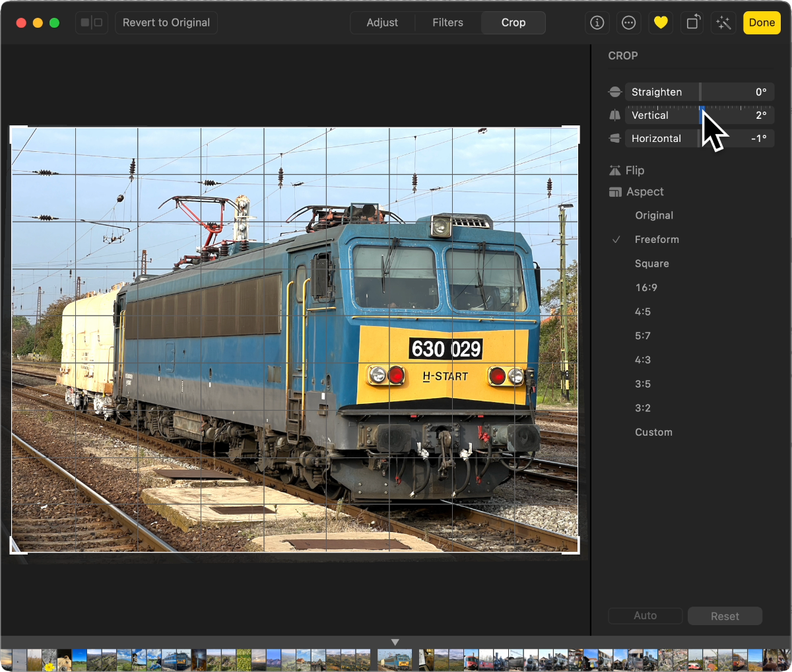Open the wooden lookout tower thumbnail
Viewport: 792px width, 672px height.
139,660
